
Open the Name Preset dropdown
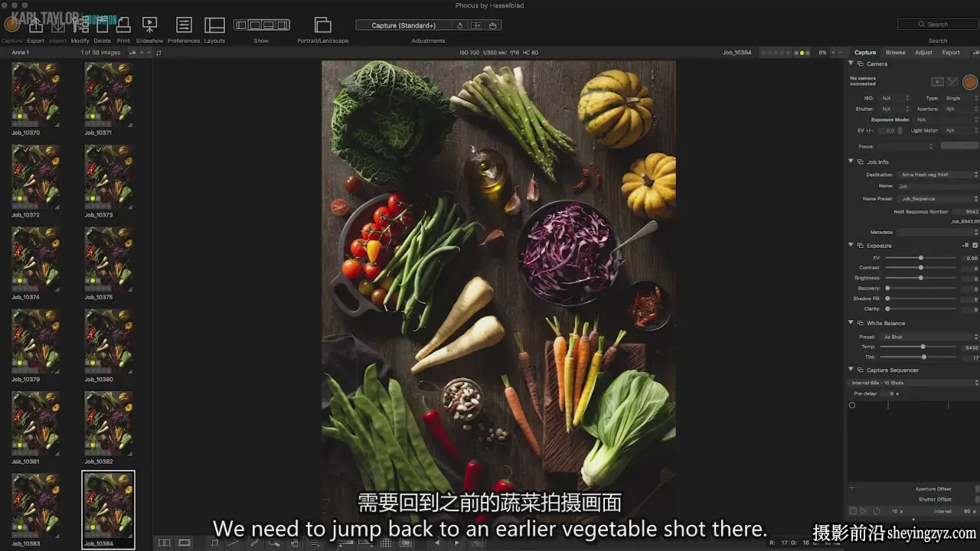click(x=937, y=198)
